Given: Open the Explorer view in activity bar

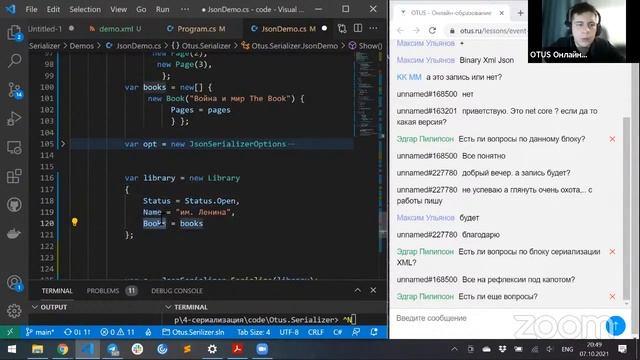Looking at the screenshot, I should [x=14, y=33].
